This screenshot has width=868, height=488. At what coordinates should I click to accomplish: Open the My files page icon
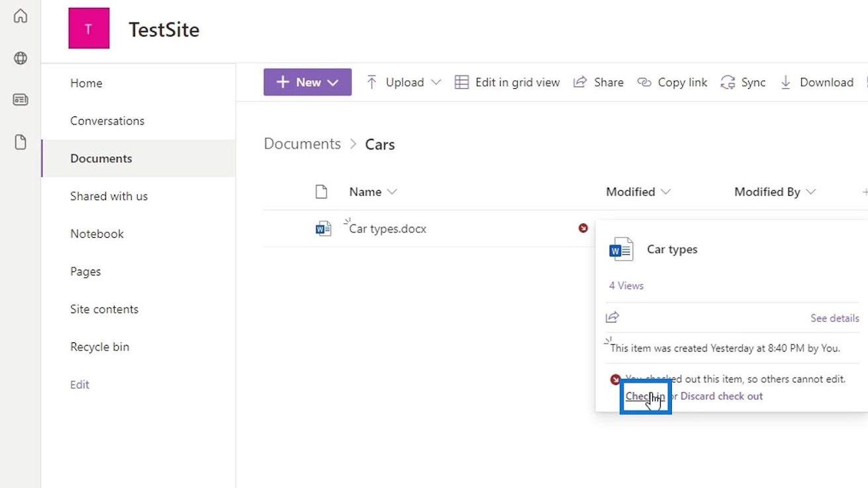(21, 142)
